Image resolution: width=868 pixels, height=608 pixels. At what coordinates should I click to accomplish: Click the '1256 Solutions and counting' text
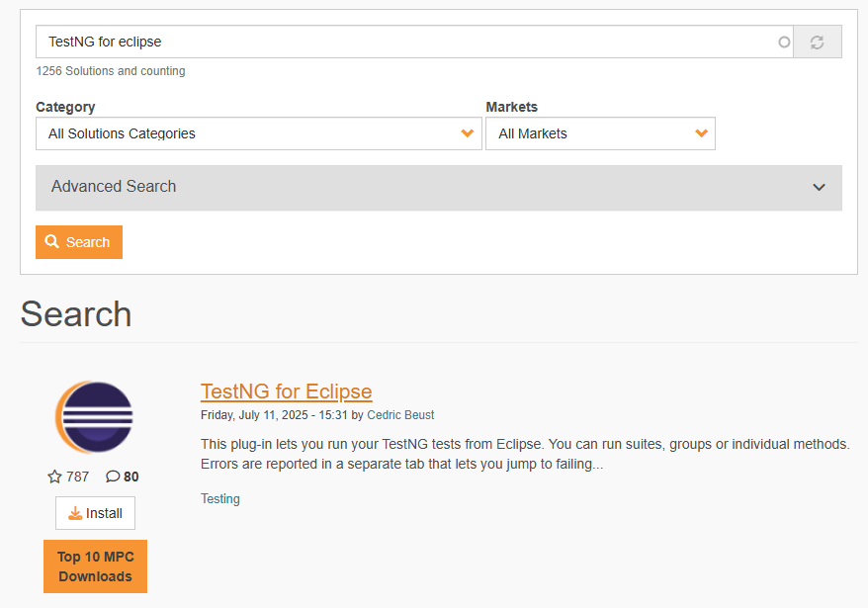(111, 71)
